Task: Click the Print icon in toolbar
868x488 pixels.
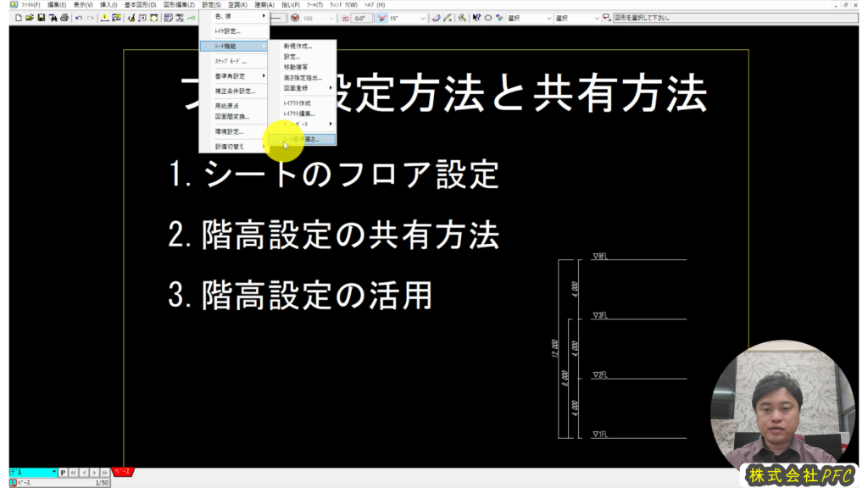Action: [64, 18]
